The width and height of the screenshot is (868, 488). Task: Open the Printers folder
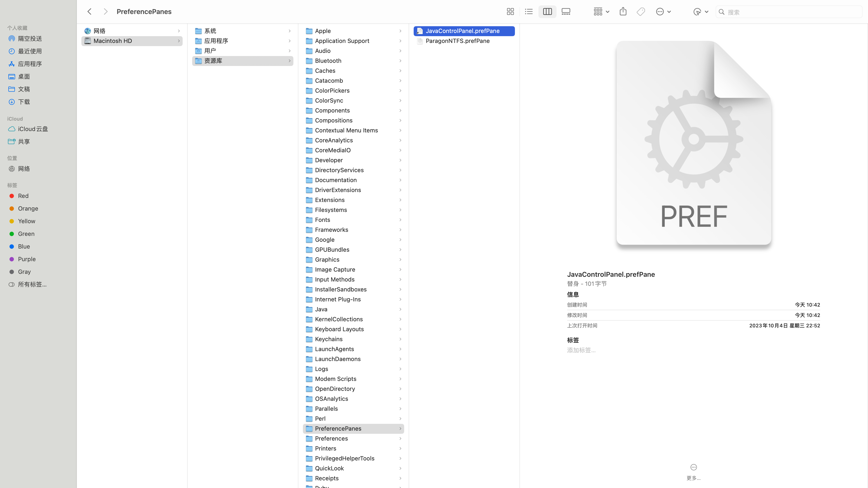[x=354, y=449]
